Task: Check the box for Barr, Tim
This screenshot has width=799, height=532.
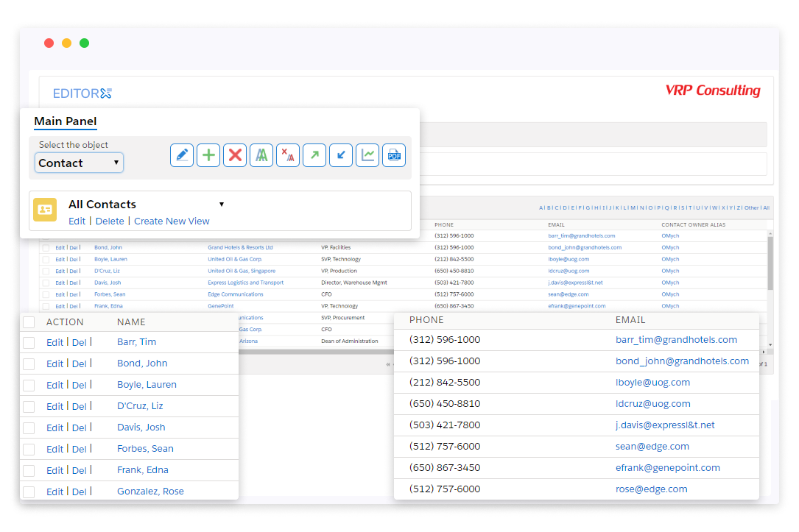Action: (29, 342)
